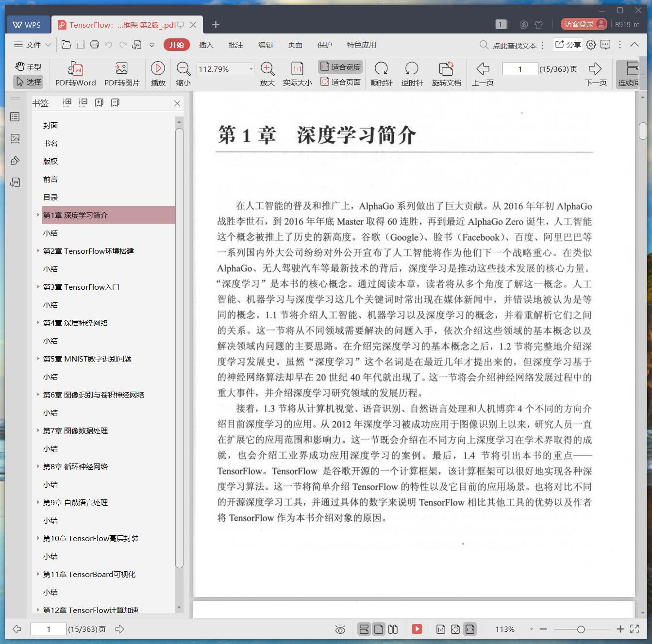This screenshot has height=644, width=652.
Task: Open the 文件 menu dropdown
Action: (33, 45)
